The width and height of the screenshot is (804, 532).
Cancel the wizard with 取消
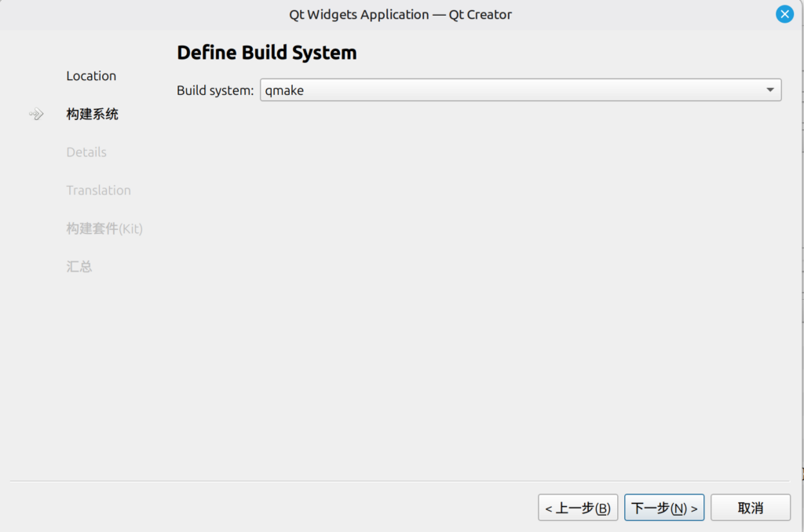751,508
